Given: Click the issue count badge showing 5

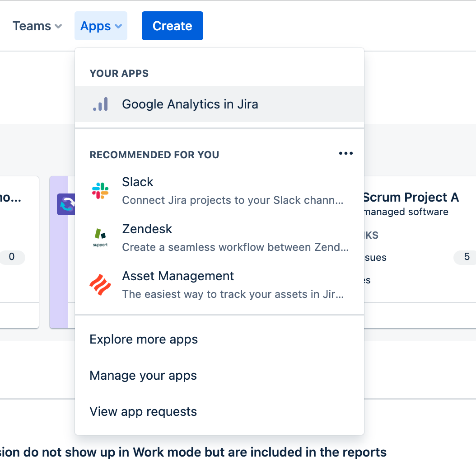Looking at the screenshot, I should click(x=466, y=257).
